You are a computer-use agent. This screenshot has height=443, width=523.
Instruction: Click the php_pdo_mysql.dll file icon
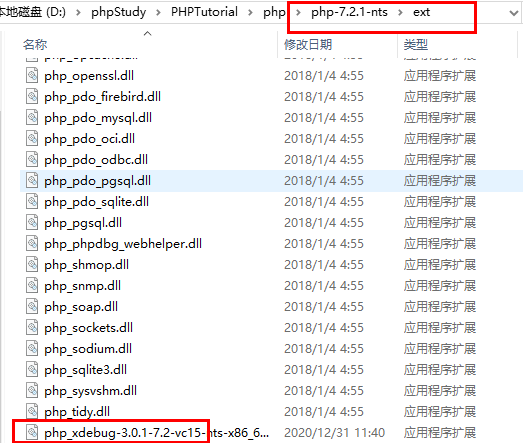[32, 117]
